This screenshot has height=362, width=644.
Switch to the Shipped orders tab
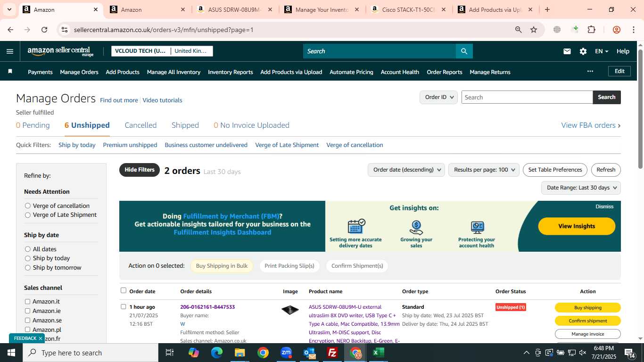pyautogui.click(x=185, y=125)
